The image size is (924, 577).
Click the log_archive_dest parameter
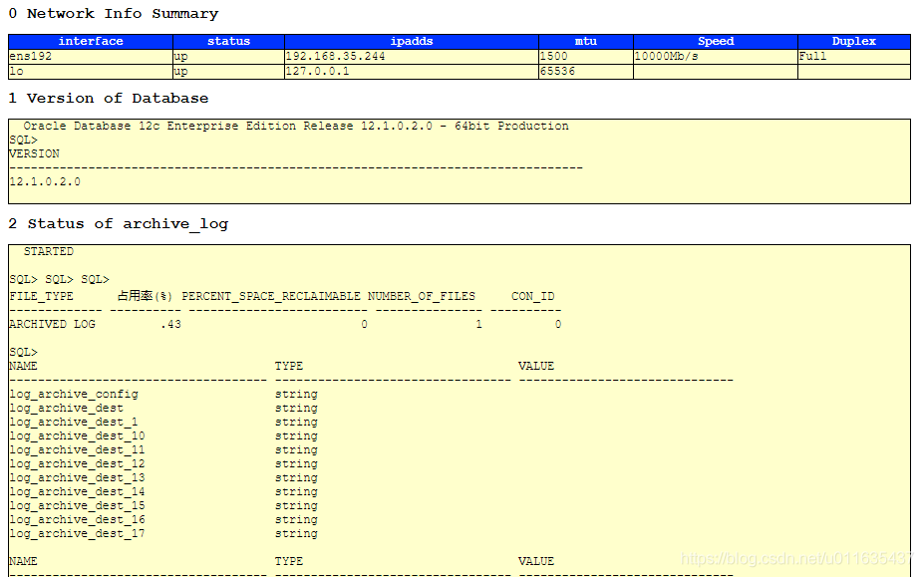point(67,409)
